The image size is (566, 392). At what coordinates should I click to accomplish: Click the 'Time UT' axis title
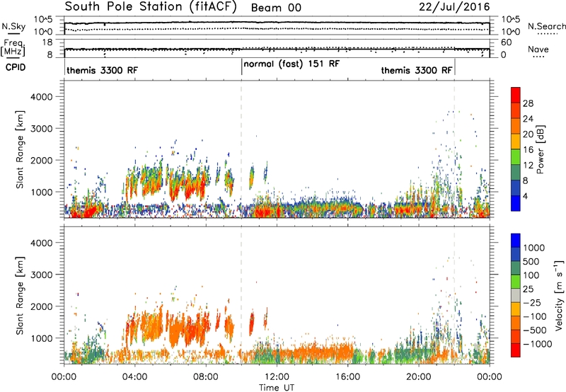tap(277, 388)
